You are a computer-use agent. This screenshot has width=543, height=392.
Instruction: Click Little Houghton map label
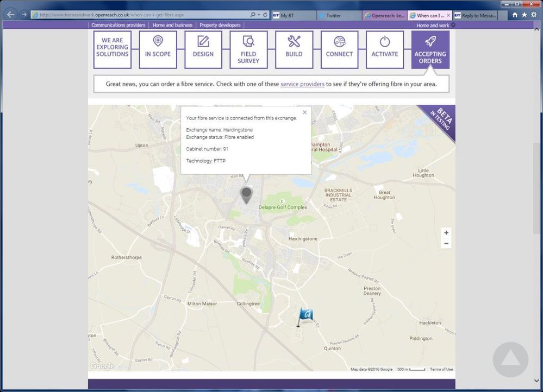pyautogui.click(x=423, y=173)
